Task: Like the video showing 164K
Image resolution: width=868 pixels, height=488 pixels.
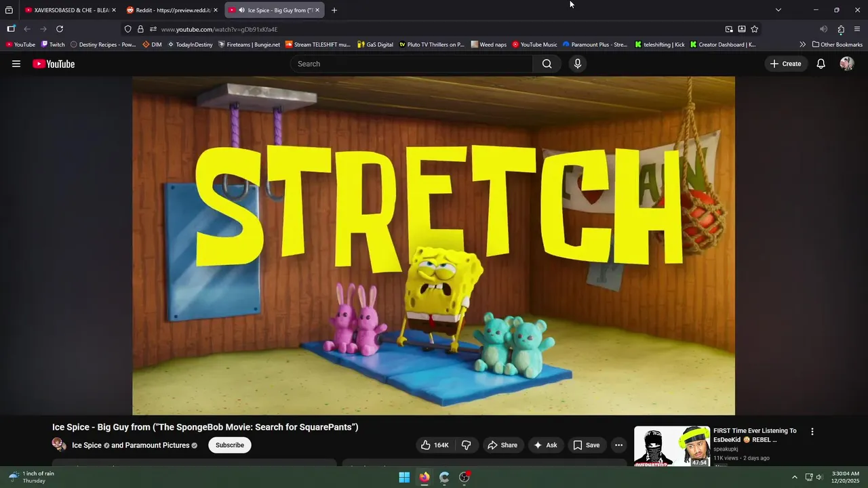Action: pos(435,445)
